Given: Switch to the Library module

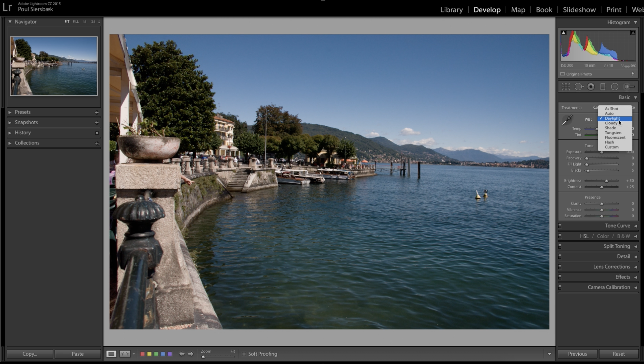Looking at the screenshot, I should click(x=451, y=10).
